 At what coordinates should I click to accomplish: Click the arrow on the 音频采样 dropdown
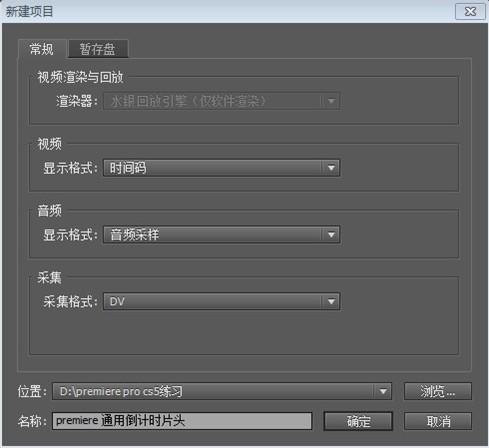point(331,235)
